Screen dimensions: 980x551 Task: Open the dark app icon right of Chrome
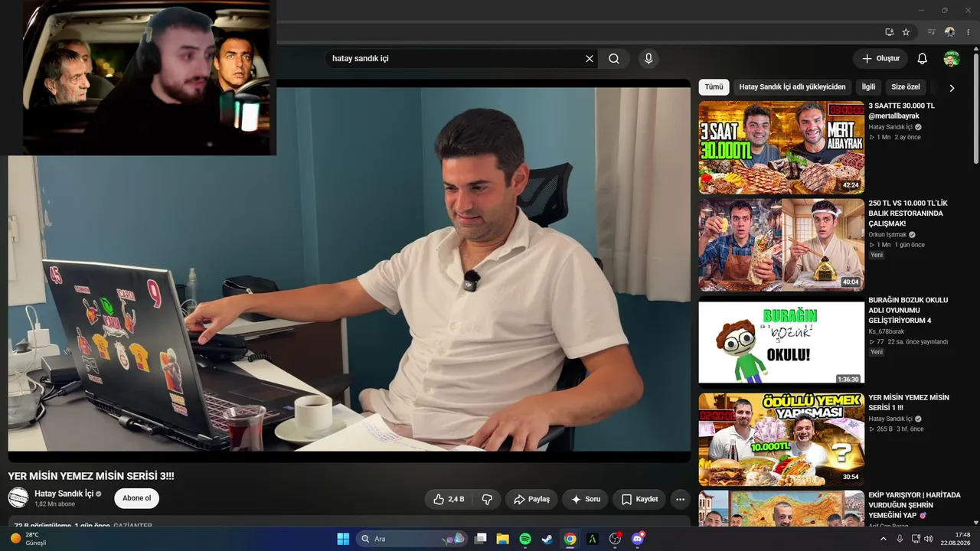(592, 539)
